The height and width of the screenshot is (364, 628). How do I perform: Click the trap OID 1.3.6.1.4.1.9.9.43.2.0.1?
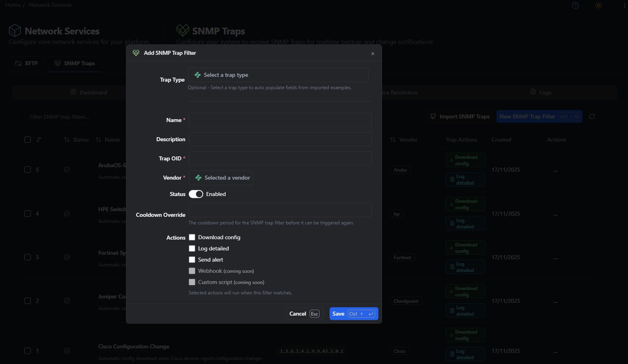click(x=312, y=351)
